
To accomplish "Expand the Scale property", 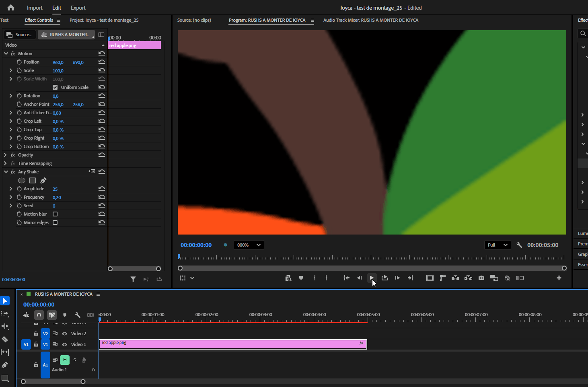I will (10, 70).
